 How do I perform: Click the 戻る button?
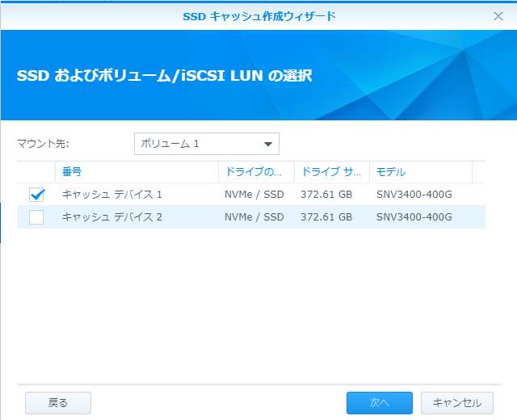pos(58,402)
